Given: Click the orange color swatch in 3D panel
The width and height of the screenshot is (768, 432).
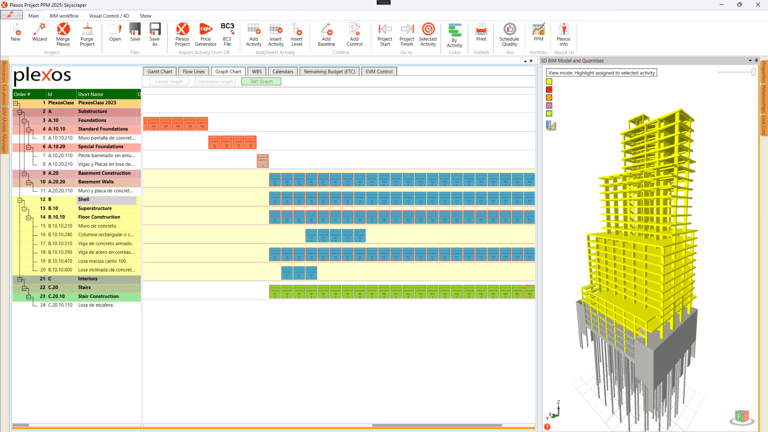Looking at the screenshot, I should [549, 97].
